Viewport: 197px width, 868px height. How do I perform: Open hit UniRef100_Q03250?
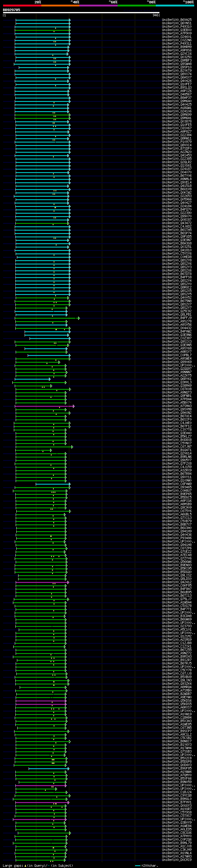click(x=177, y=57)
